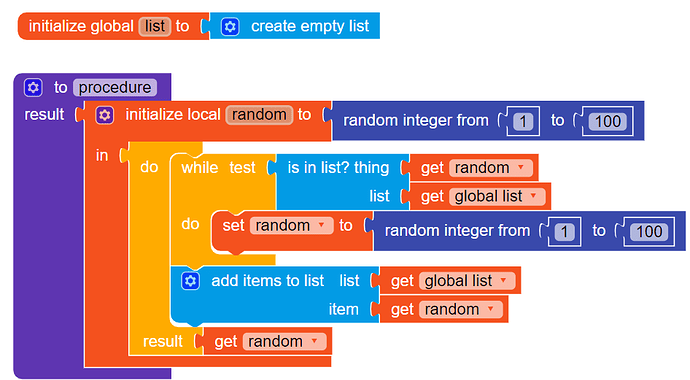Open mutator gear on initialize local random block
The height and width of the screenshot is (380, 690).
point(104,115)
